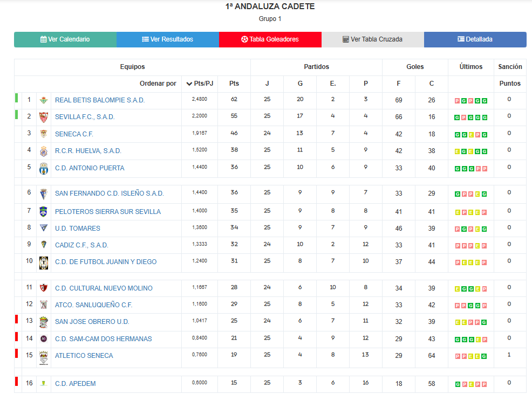Click the 1ª ANDALUZA CADETE title
The width and height of the screenshot is (532, 394).
(270, 6)
